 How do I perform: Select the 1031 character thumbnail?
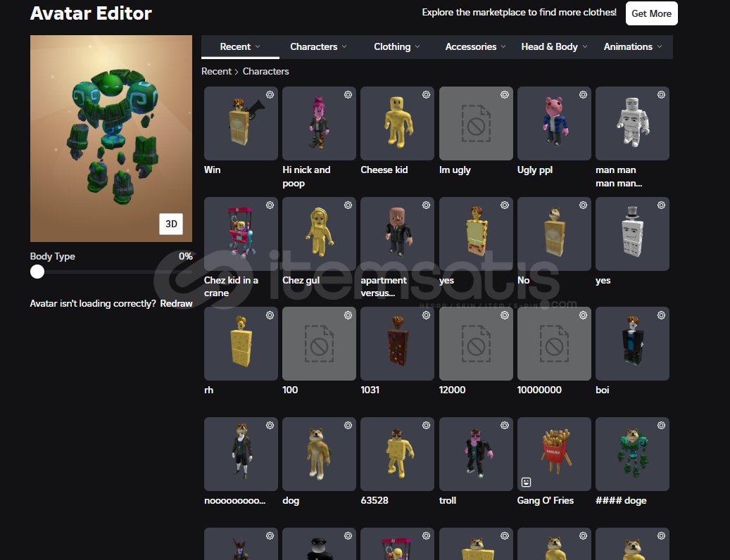point(398,344)
